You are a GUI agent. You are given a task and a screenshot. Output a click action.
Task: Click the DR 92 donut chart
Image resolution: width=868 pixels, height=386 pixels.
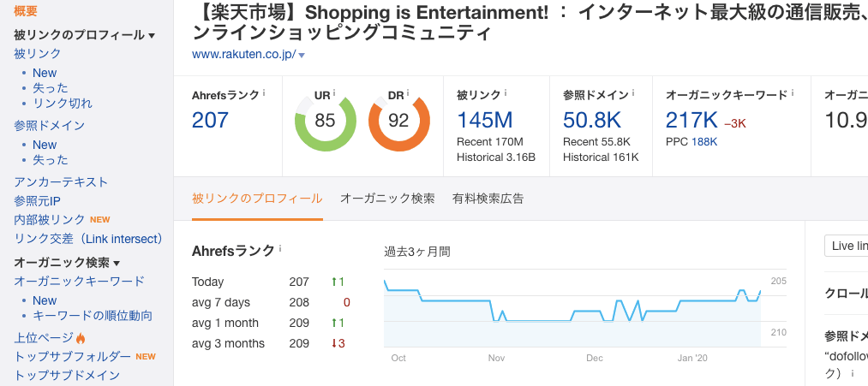coord(398,122)
